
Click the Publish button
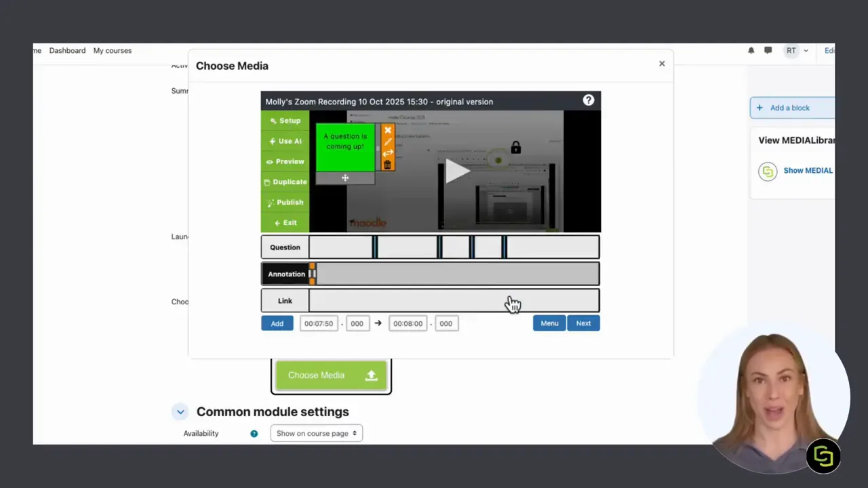[285, 202]
